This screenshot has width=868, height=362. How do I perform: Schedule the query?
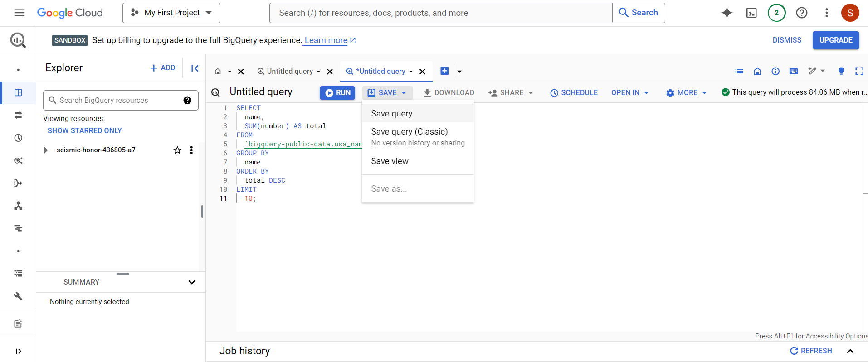click(x=574, y=92)
